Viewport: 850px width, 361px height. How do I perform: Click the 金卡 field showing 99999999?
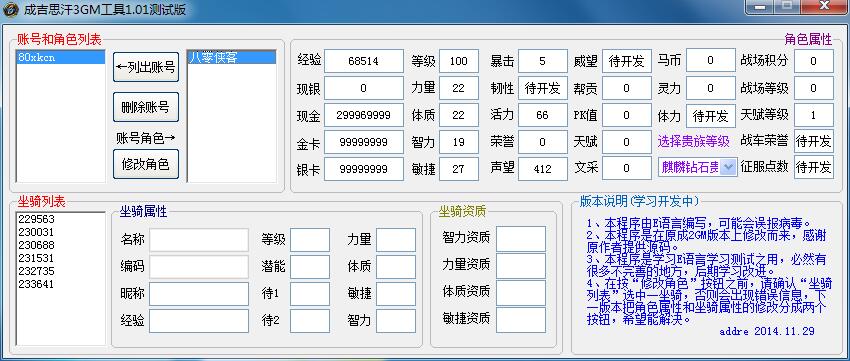coord(364,142)
